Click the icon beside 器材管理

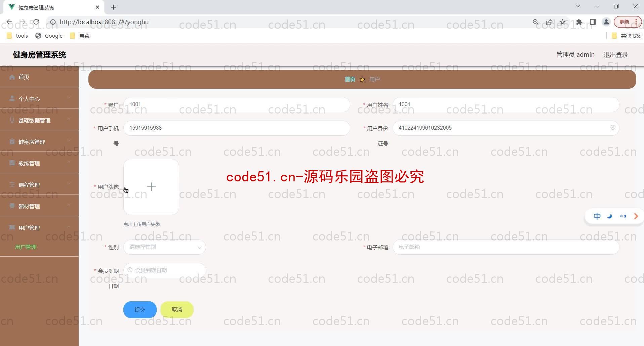tap(12, 206)
